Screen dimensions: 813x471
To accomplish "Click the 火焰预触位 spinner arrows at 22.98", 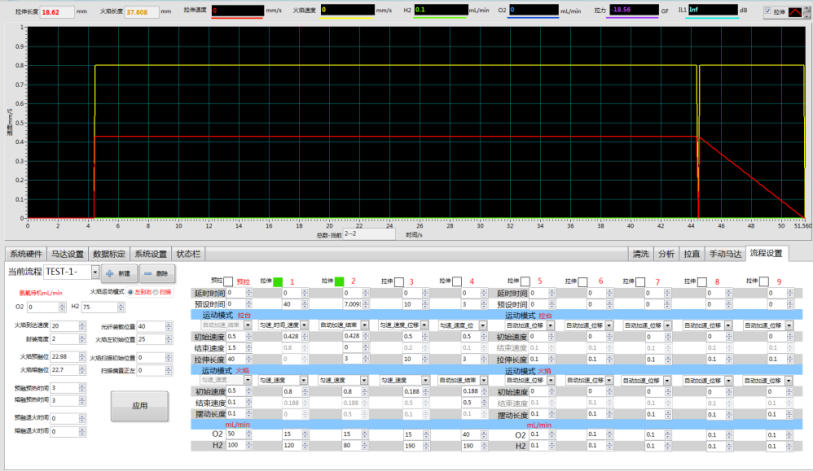I will tap(81, 356).
